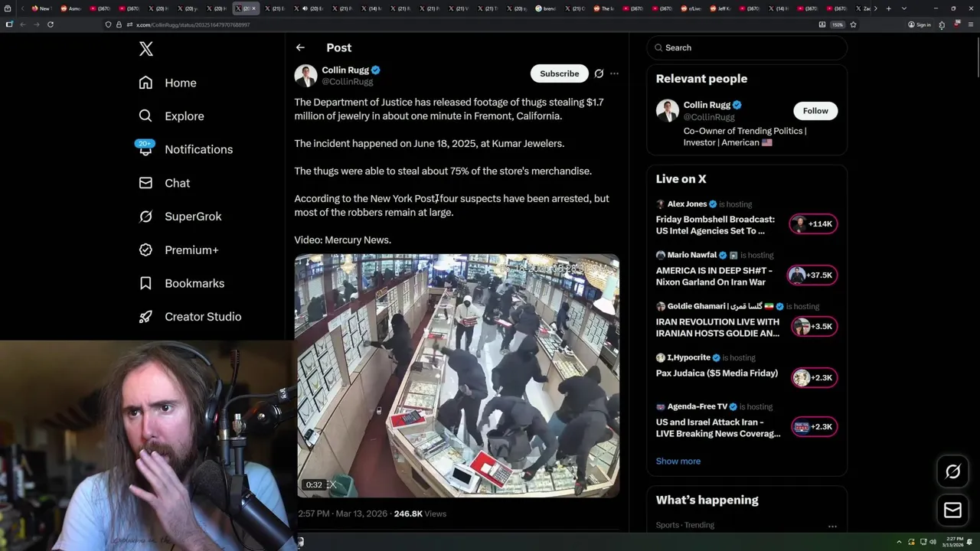
Task: Click the browser reload button
Action: point(51,24)
